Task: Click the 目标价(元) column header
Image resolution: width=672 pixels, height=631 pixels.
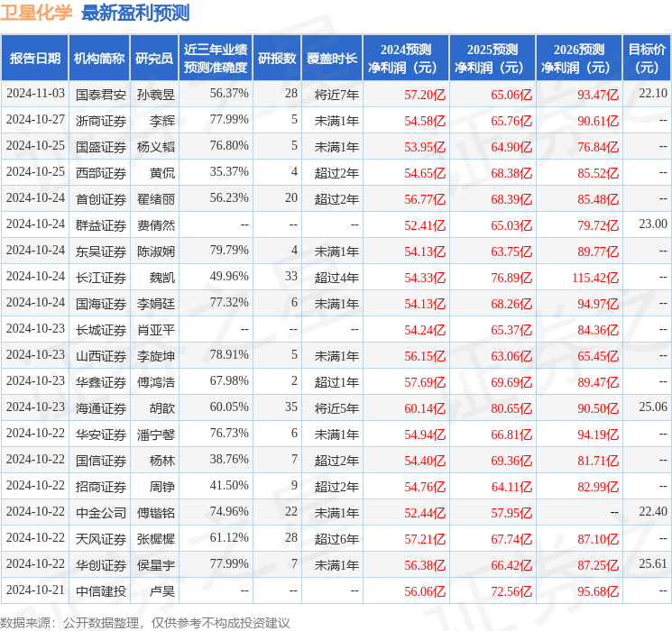Action: 647,59
